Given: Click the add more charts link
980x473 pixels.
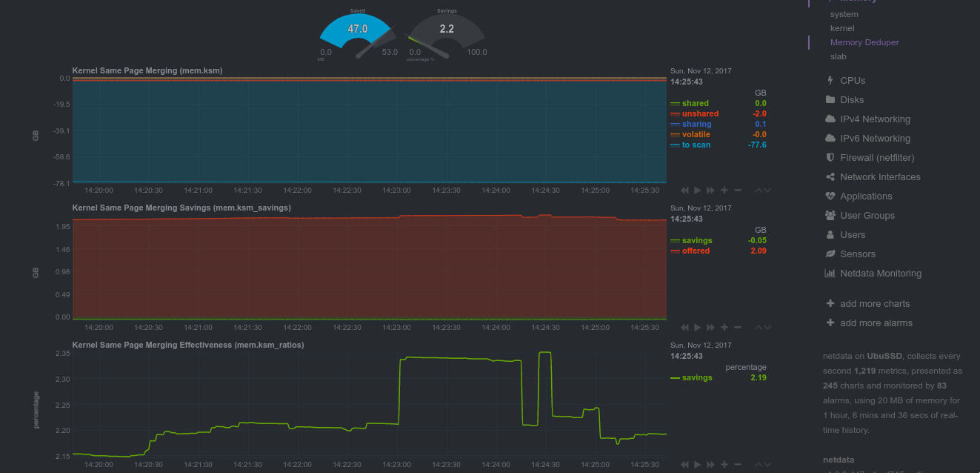Looking at the screenshot, I should (876, 303).
